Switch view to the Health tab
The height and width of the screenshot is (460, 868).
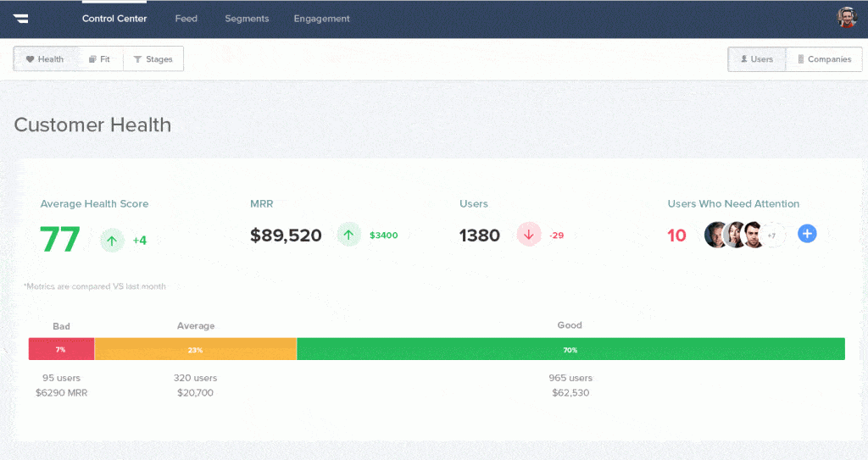(x=45, y=59)
